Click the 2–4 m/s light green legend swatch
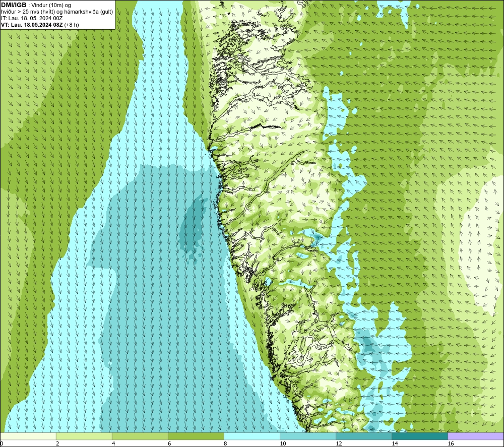This screenshot has width=504, height=447. pos(84,436)
